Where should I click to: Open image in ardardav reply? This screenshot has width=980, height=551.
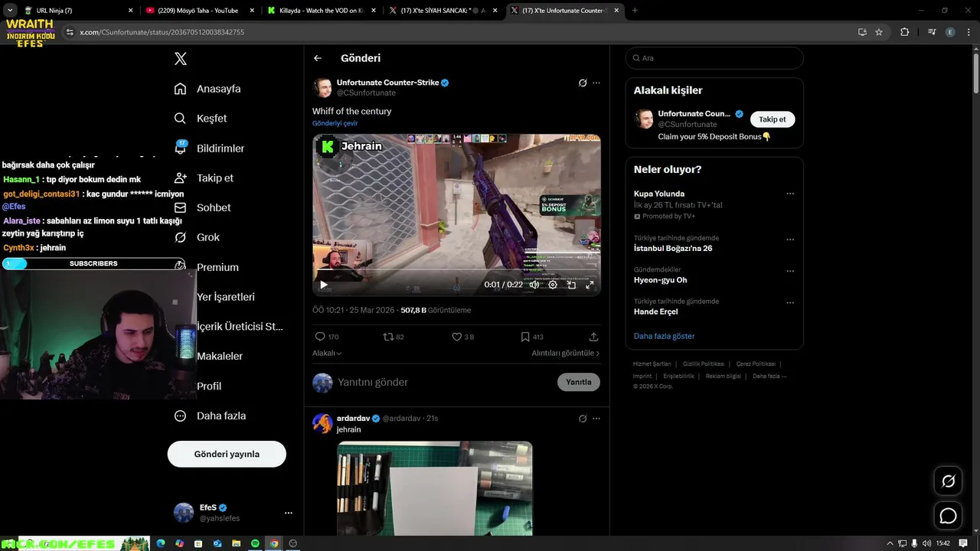(x=435, y=488)
